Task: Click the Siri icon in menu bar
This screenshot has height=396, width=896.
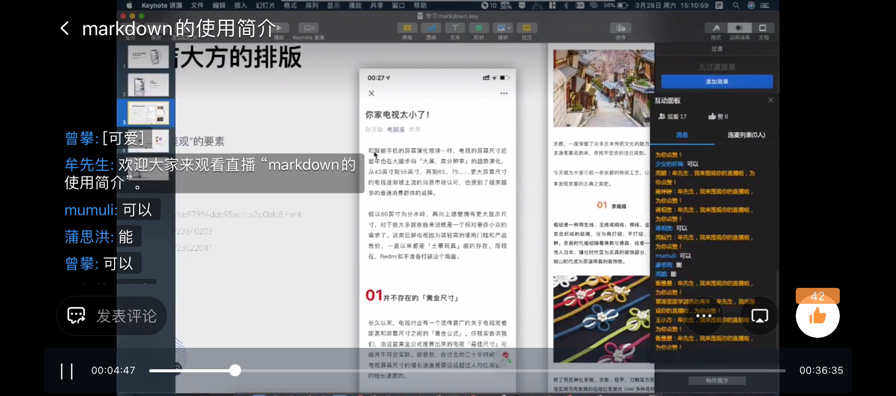Action: pos(750,5)
